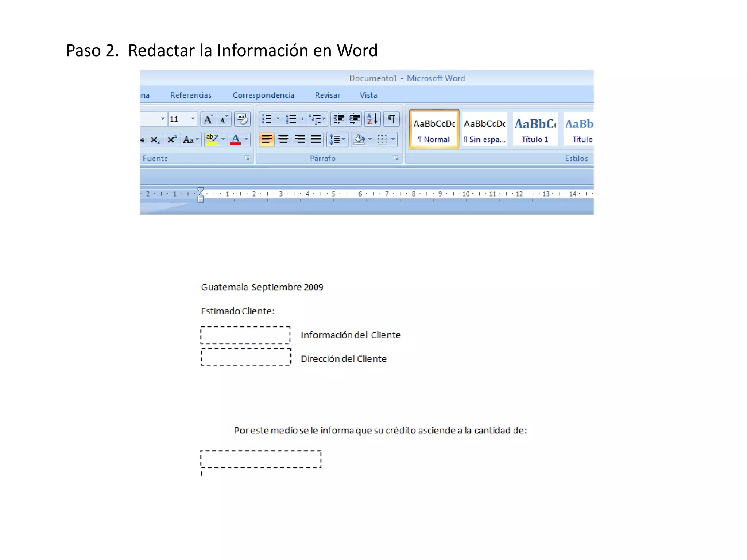The width and height of the screenshot is (747, 560).
Task: Toggle Justify alignment
Action: pos(316,140)
